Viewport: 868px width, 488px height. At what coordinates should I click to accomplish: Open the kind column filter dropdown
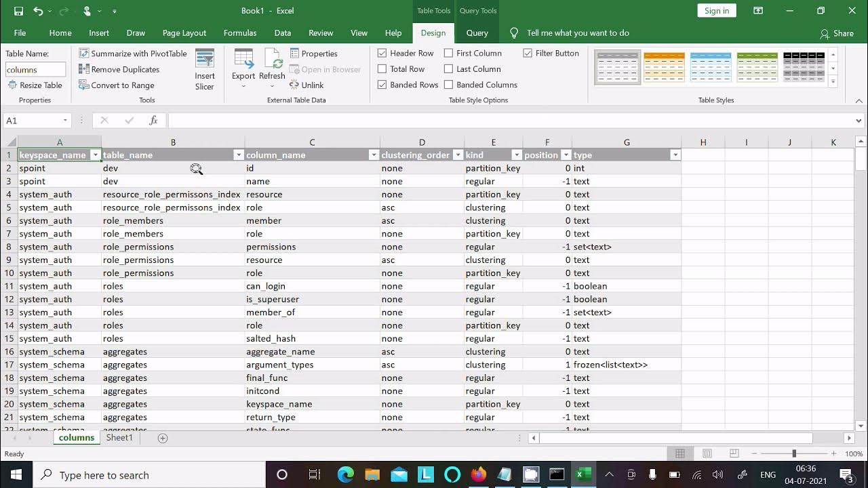pos(516,155)
